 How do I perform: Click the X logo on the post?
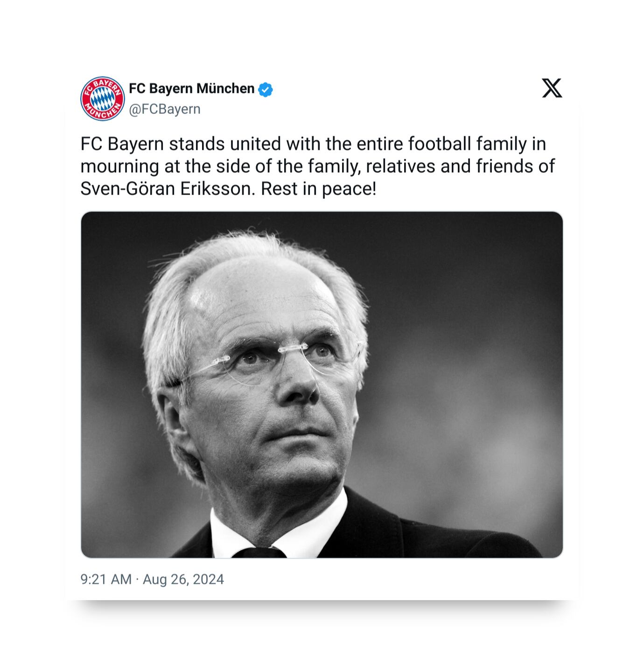pyautogui.click(x=552, y=88)
